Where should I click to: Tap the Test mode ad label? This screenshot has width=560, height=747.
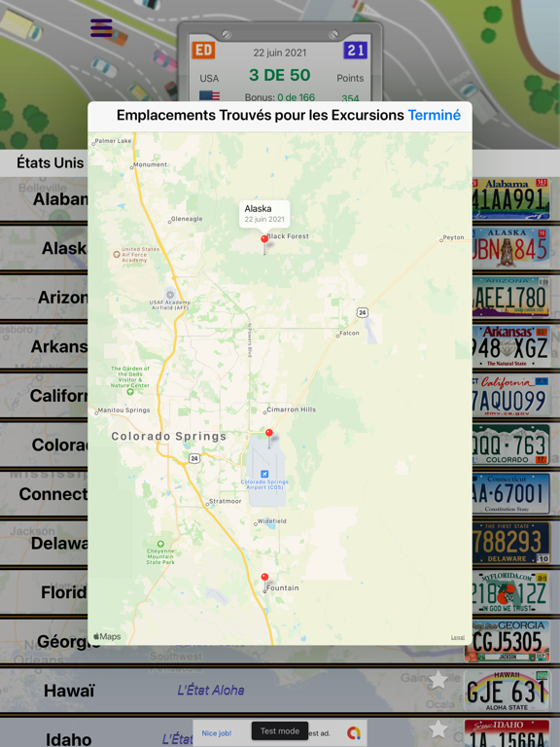pyautogui.click(x=280, y=731)
